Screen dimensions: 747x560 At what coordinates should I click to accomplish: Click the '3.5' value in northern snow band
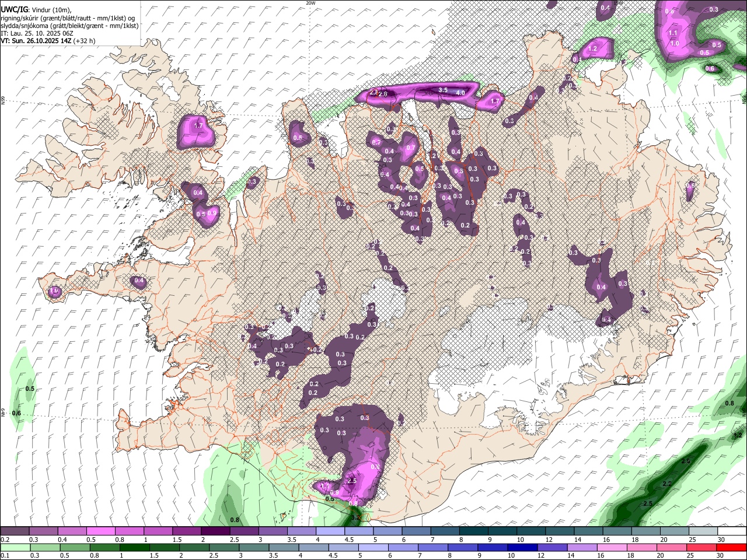pos(443,90)
